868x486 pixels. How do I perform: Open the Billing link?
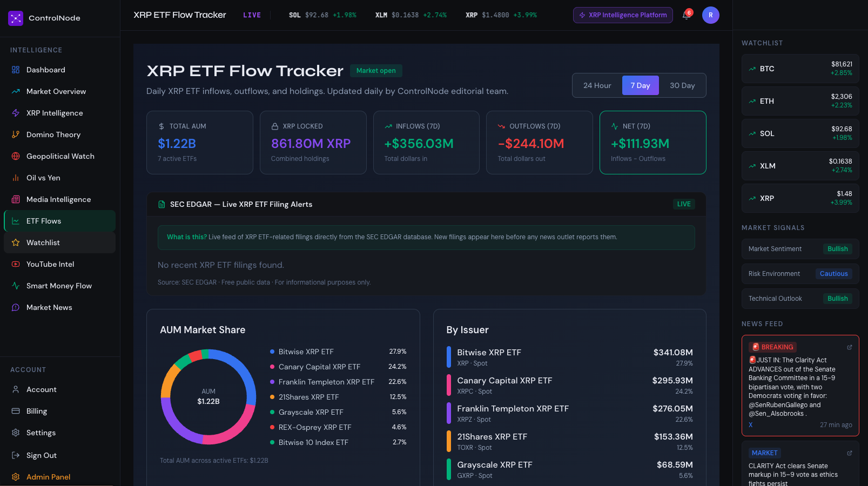click(x=60, y=411)
